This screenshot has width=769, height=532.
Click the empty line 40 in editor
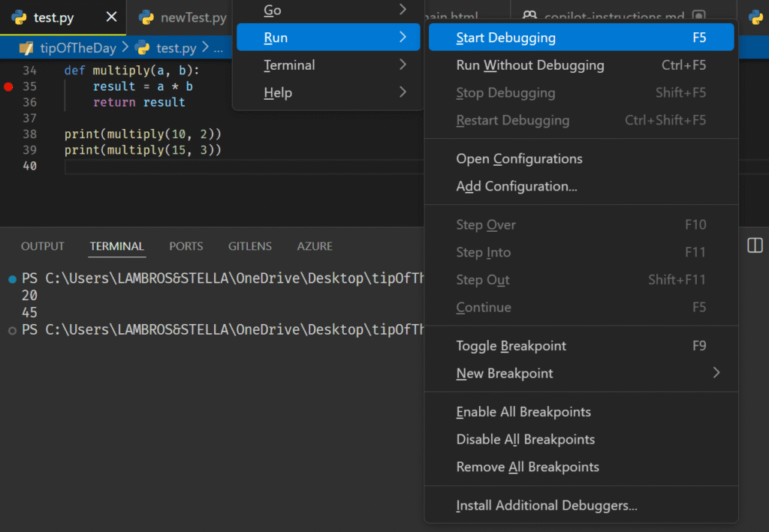(x=225, y=167)
